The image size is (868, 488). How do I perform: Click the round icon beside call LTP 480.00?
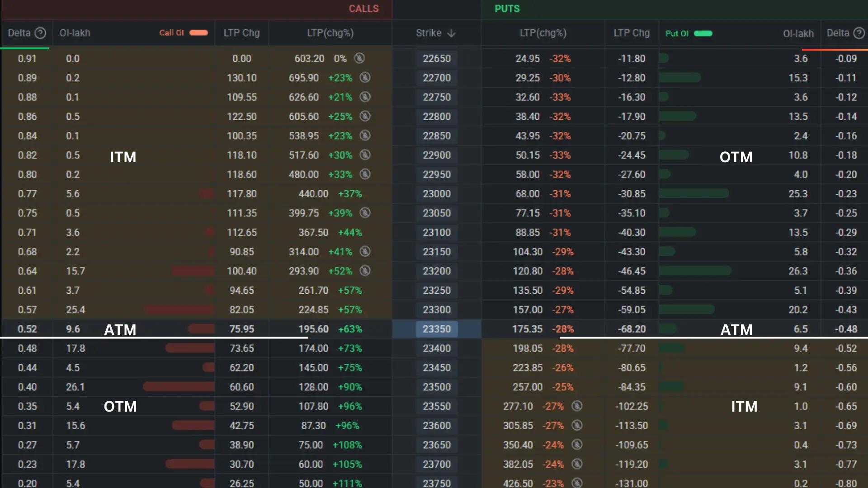click(x=365, y=174)
